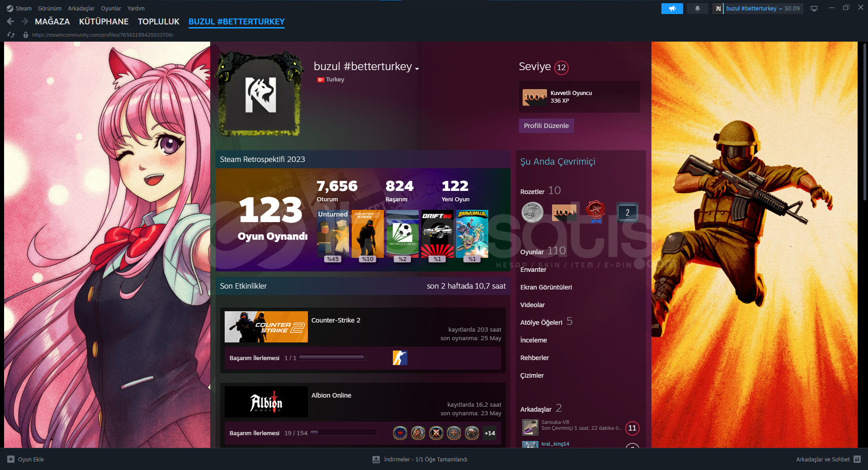Open the Ekran Görüntüleri link
The height and width of the screenshot is (470, 868).
(546, 287)
